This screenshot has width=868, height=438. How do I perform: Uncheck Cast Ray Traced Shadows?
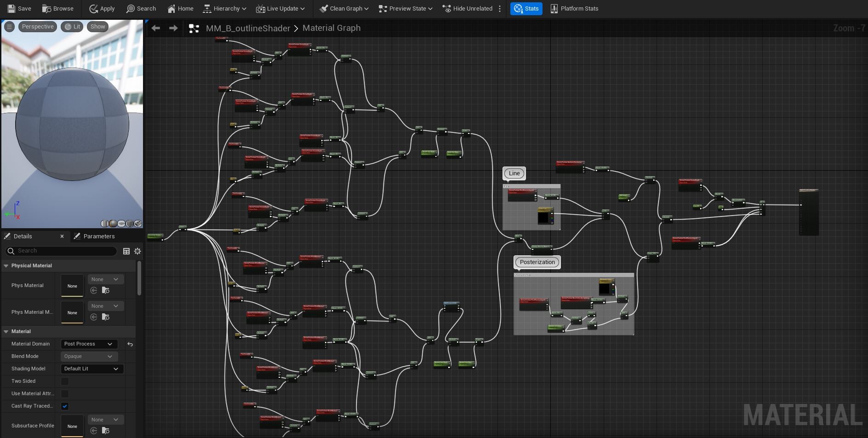click(x=65, y=406)
